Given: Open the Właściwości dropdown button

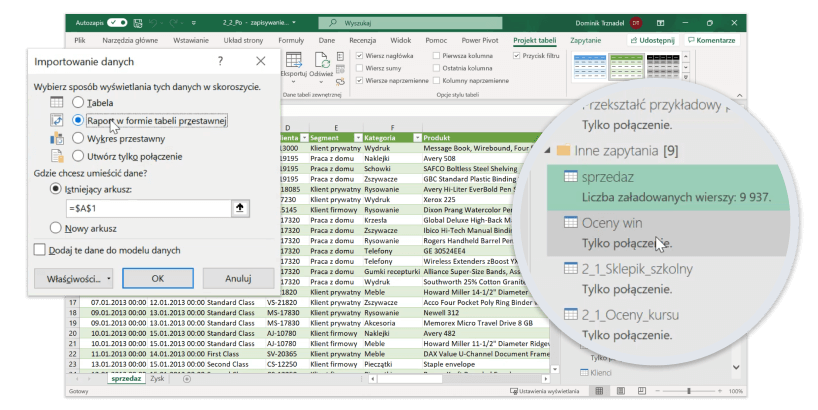Looking at the screenshot, I should pos(73,279).
